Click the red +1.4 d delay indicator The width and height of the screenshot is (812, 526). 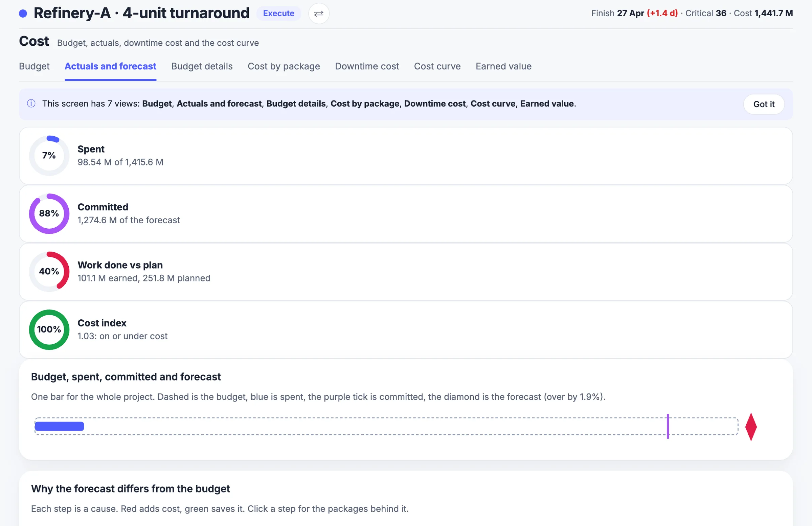662,13
